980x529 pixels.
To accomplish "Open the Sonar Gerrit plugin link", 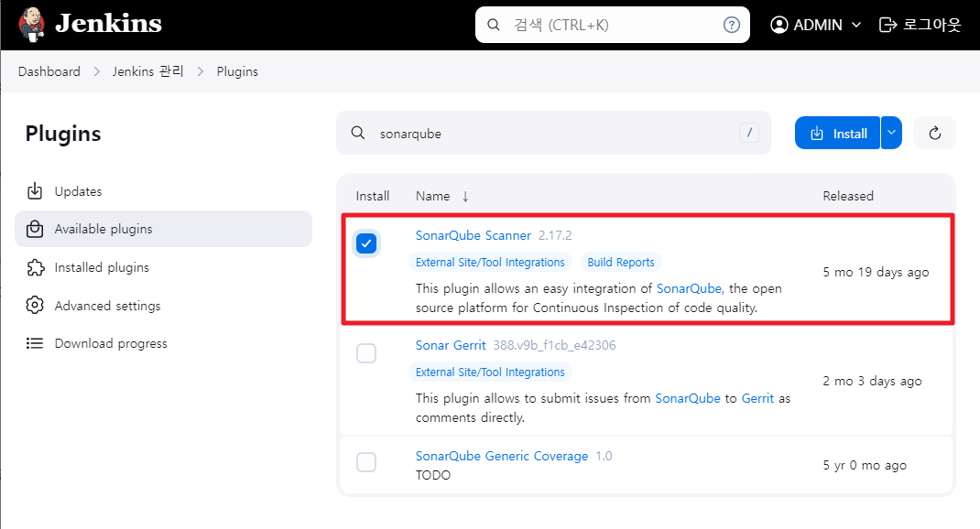I will [x=451, y=345].
